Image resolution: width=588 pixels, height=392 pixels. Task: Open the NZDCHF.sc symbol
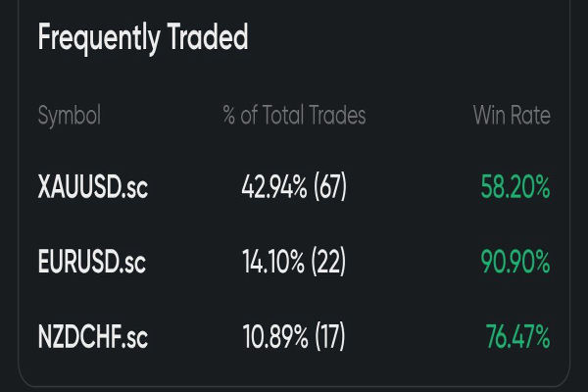[92, 338]
